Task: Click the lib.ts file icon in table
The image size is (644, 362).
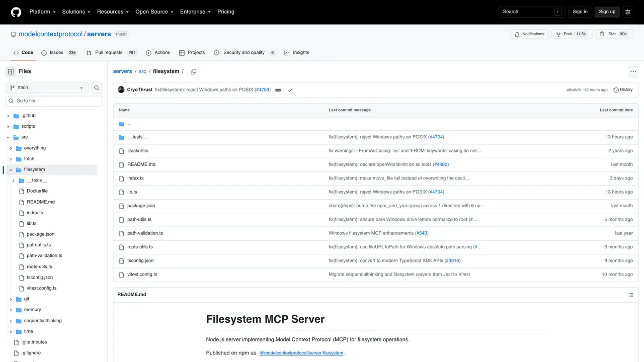Action: pyautogui.click(x=121, y=192)
